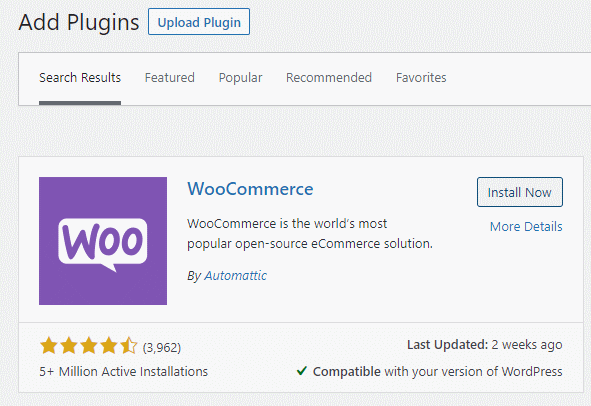Screen dimensions: 591x406
Task: Open the WooCommerce plugin title link
Action: click(250, 189)
